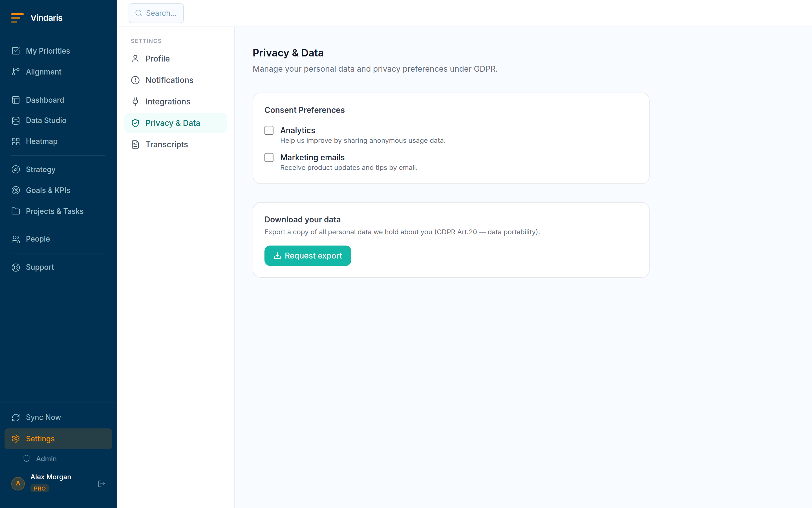Open the People users icon
The width and height of the screenshot is (812, 508).
tap(16, 239)
